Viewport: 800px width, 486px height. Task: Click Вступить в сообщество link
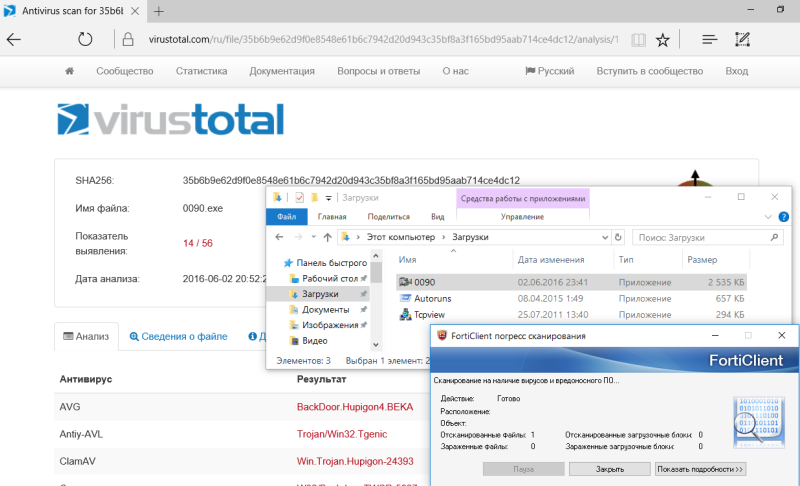click(x=649, y=71)
